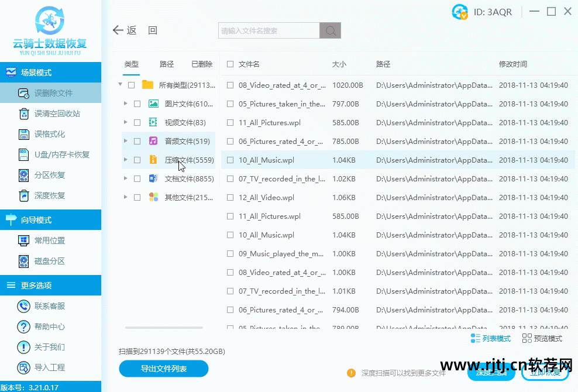Open the 更多选项 section header
This screenshot has width=578, height=392.
(x=50, y=285)
